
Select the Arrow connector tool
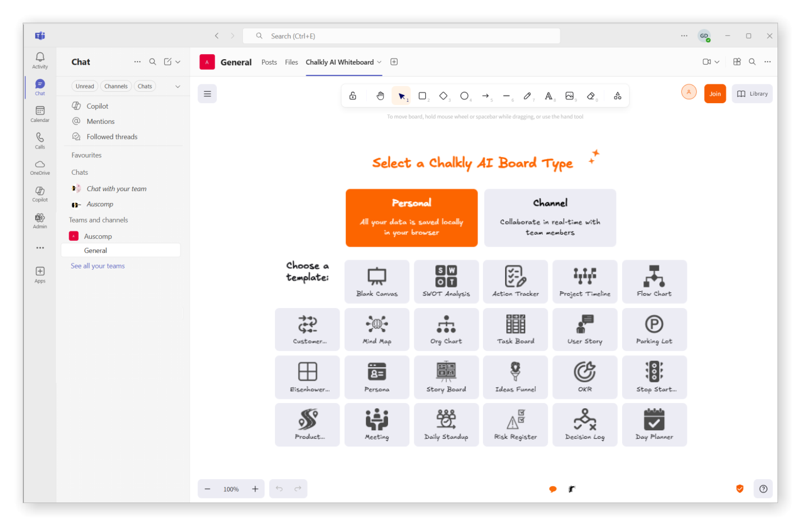pos(486,96)
